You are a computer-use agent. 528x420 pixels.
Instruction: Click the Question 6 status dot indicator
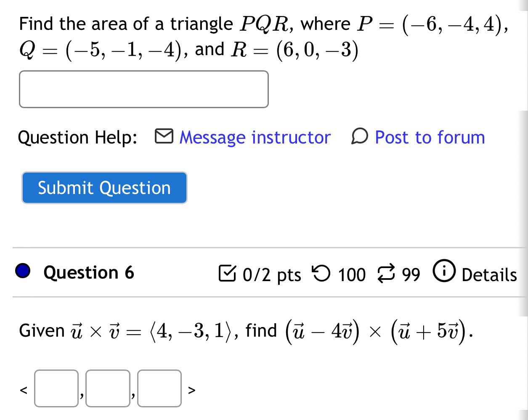23,272
